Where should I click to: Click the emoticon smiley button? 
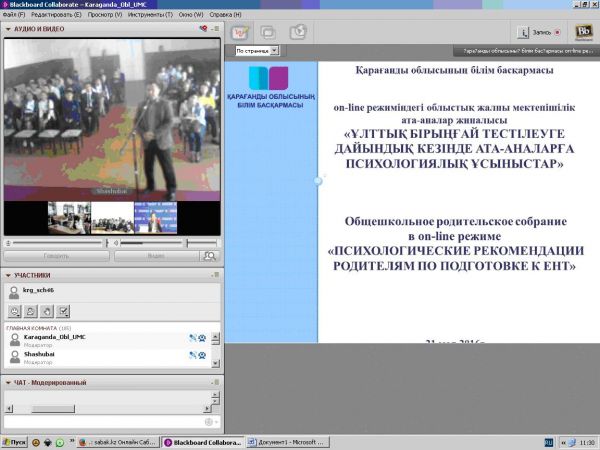click(14, 312)
